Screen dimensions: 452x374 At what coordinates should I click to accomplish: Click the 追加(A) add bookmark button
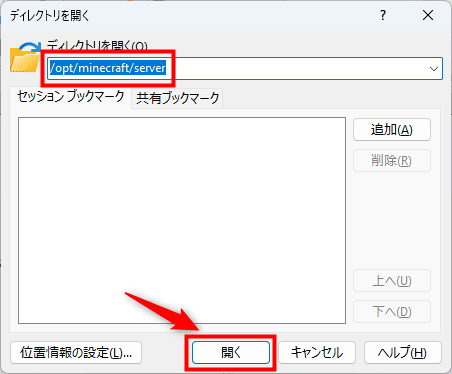[392, 130]
